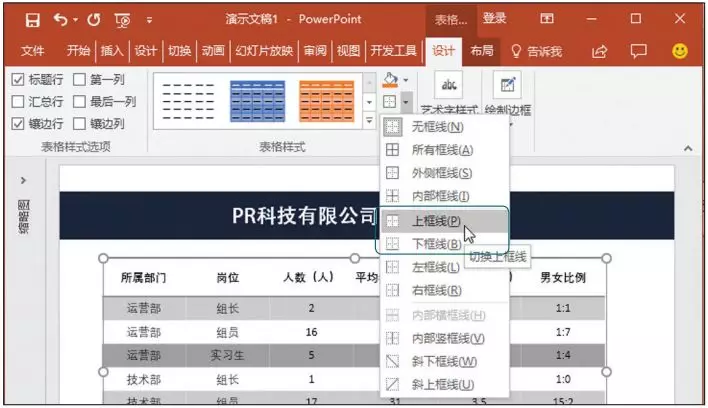Viewport: 708px width, 408px height.
Task: Click the smiley feedback icon
Action: click(x=680, y=51)
